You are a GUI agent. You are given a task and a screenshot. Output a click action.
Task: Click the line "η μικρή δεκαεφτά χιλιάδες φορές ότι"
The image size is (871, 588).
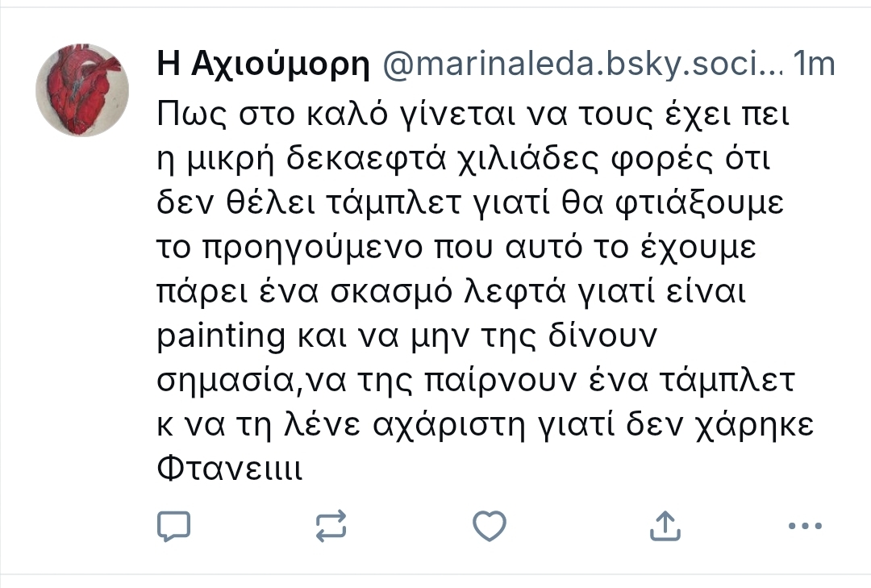point(465,161)
